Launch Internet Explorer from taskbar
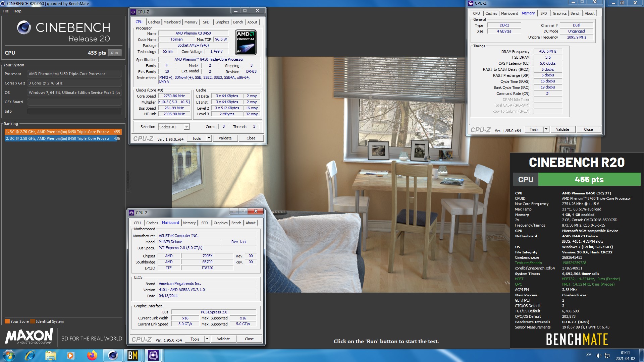This screenshot has width=644, height=362. pyautogui.click(x=30, y=355)
